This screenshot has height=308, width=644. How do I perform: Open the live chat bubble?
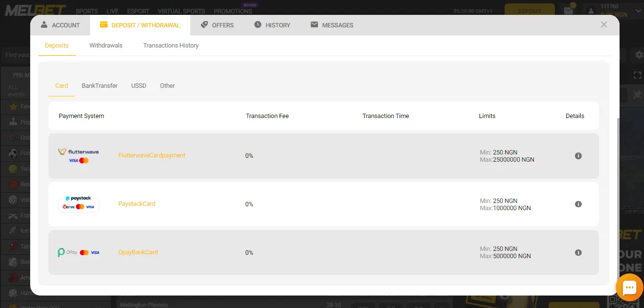[629, 287]
